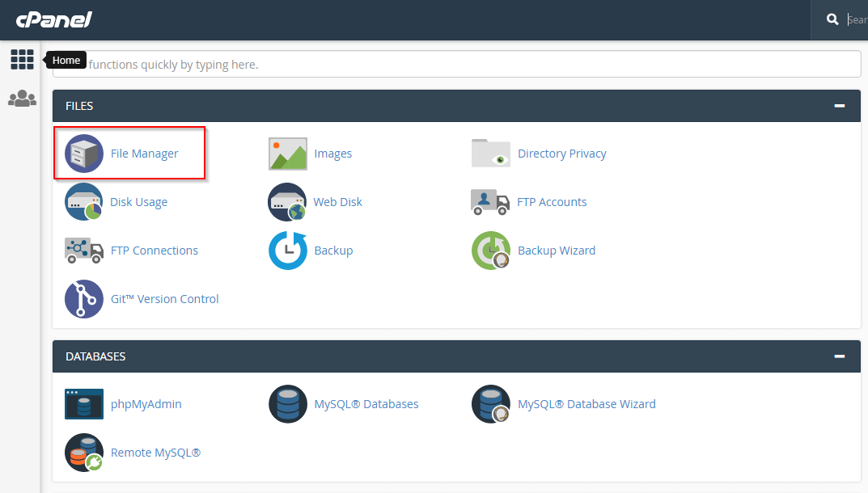The width and height of the screenshot is (868, 493).
Task: Open the Web Disk icon
Action: (287, 202)
